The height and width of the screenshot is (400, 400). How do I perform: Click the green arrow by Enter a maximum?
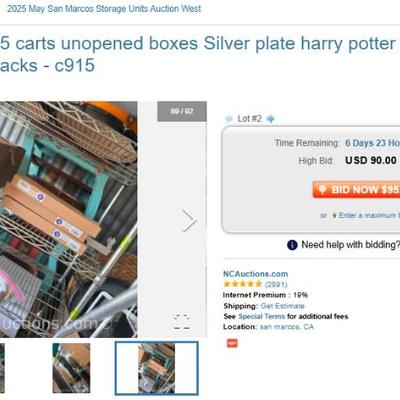(x=334, y=216)
